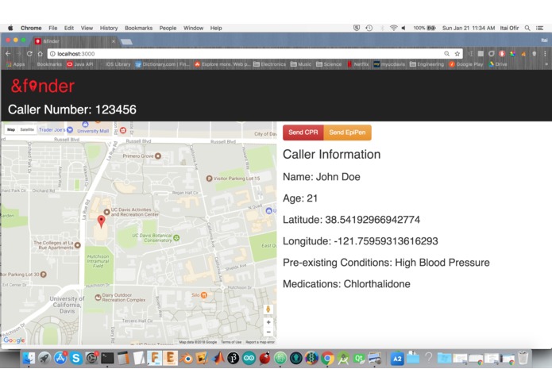This screenshot has height=392, width=552.
Task: Expand the Engineering bookmark folder
Action: point(427,64)
